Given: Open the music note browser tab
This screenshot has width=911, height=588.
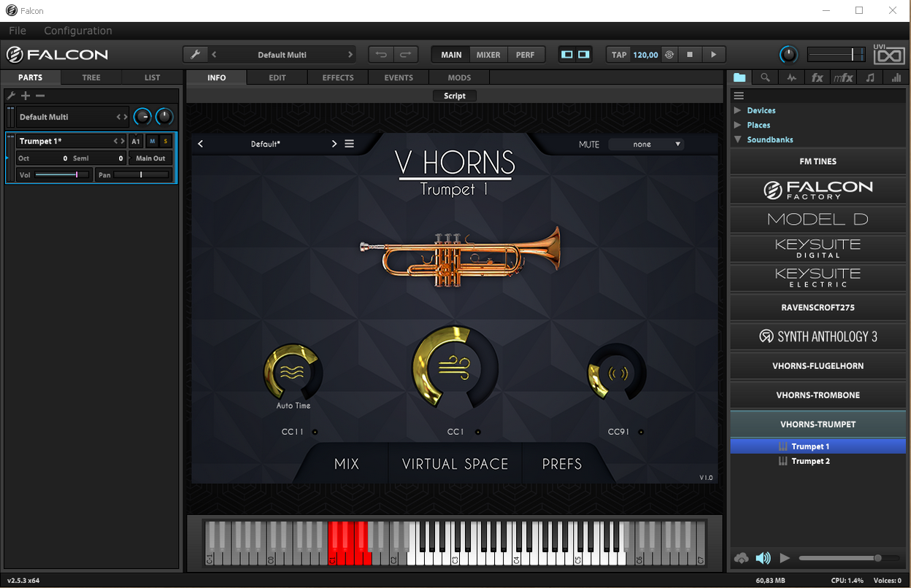Looking at the screenshot, I should pyautogui.click(x=869, y=77).
